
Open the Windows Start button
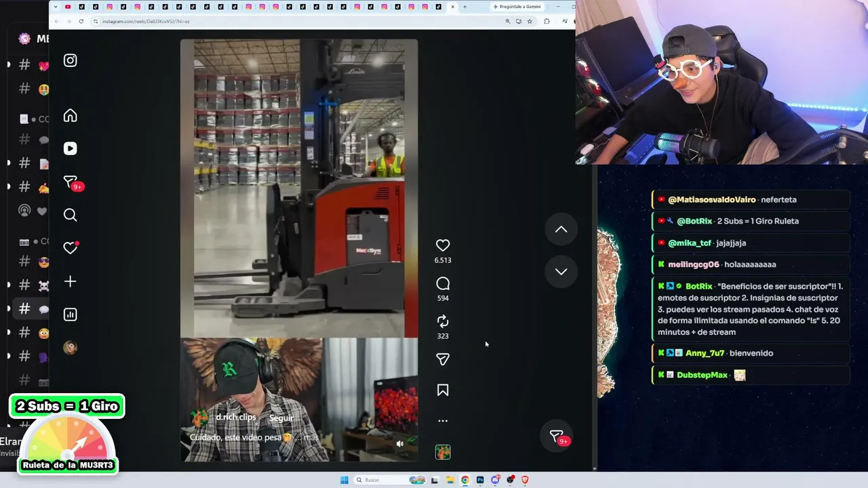(x=344, y=480)
